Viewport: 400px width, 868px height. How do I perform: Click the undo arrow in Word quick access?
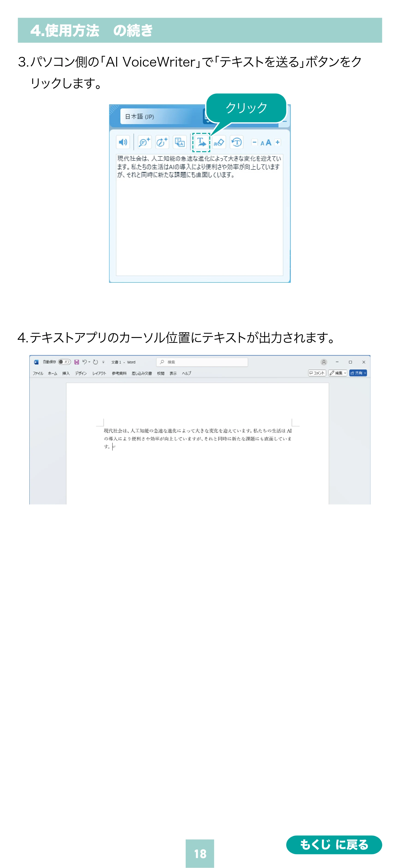click(85, 362)
